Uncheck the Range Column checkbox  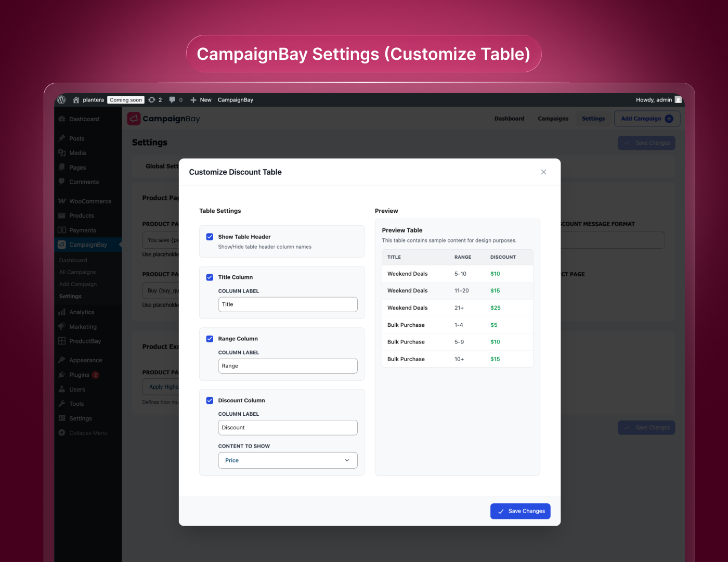(x=210, y=339)
